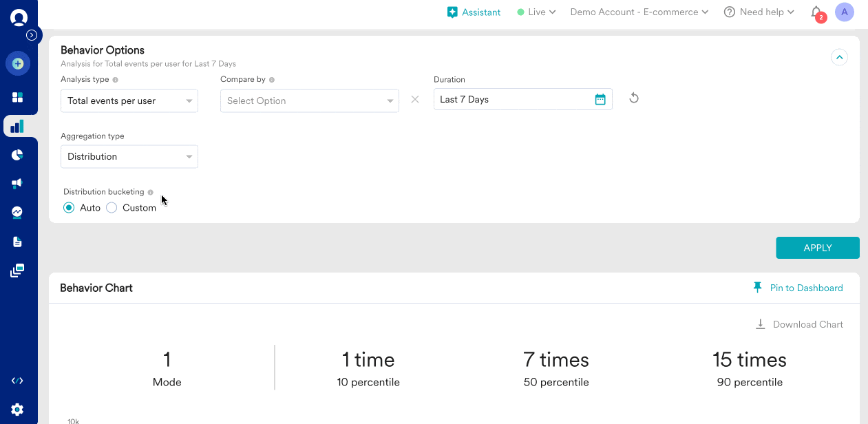Viewport: 868px width, 424px height.
Task: Collapse the Behavior Options panel
Action: (x=839, y=57)
